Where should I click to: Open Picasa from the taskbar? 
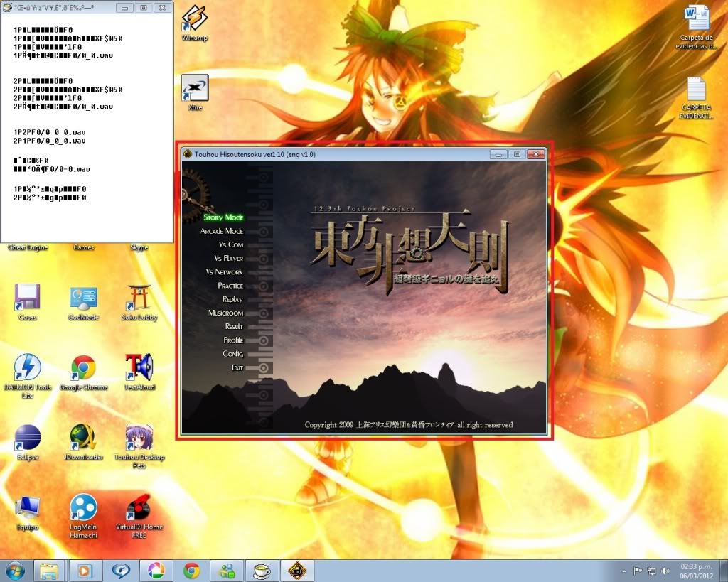(x=156, y=571)
